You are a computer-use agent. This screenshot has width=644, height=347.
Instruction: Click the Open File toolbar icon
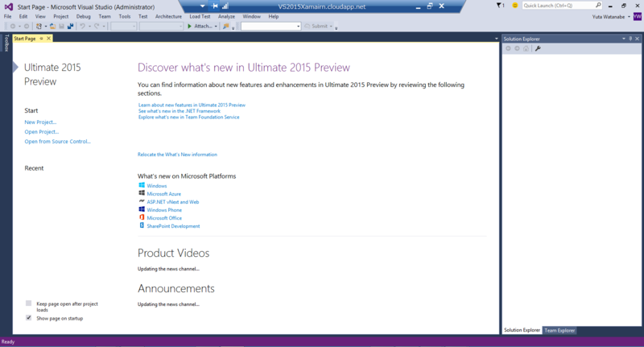pos(52,27)
